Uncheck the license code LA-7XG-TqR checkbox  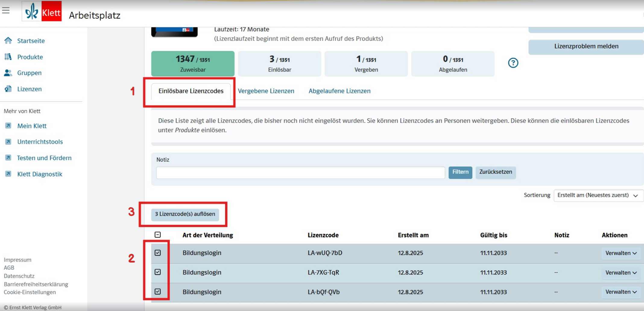pyautogui.click(x=158, y=272)
